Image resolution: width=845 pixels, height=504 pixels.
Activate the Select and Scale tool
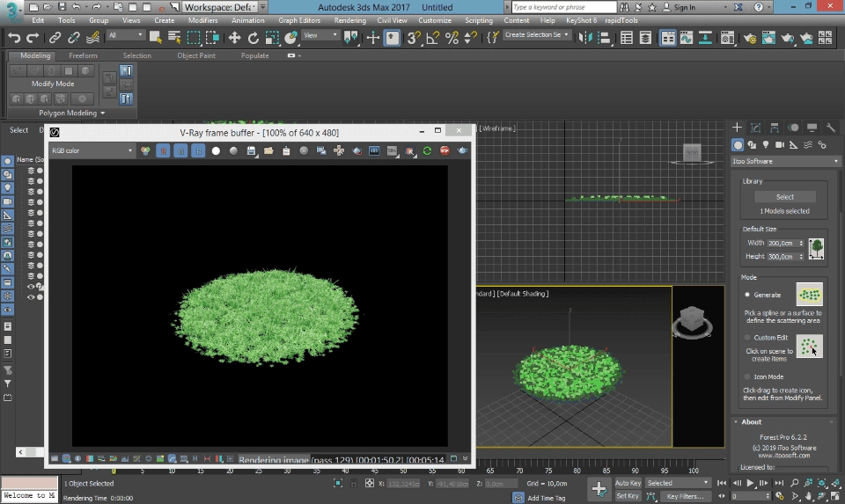click(272, 38)
